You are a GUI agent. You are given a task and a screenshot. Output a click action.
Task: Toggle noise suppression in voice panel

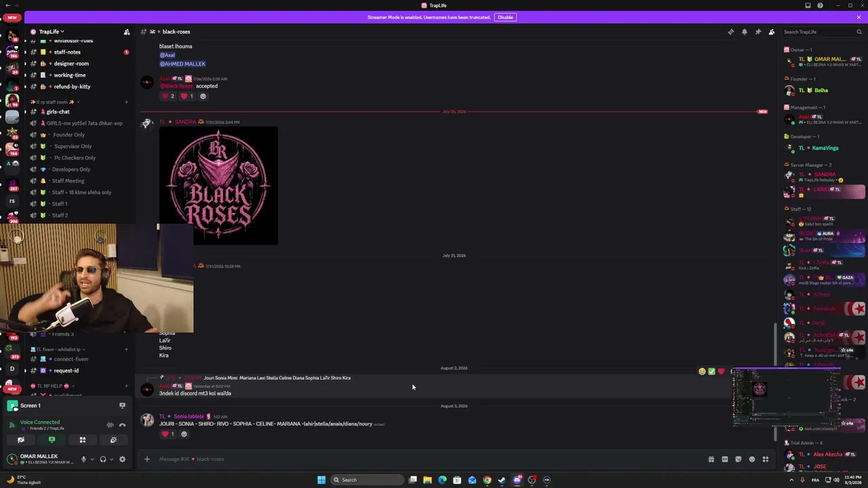[x=110, y=425]
